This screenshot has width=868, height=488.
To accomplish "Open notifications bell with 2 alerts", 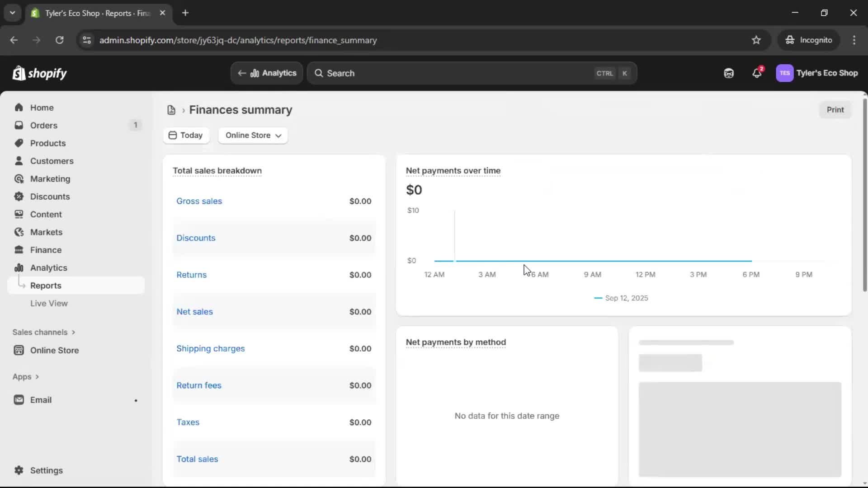I will pos(757,73).
